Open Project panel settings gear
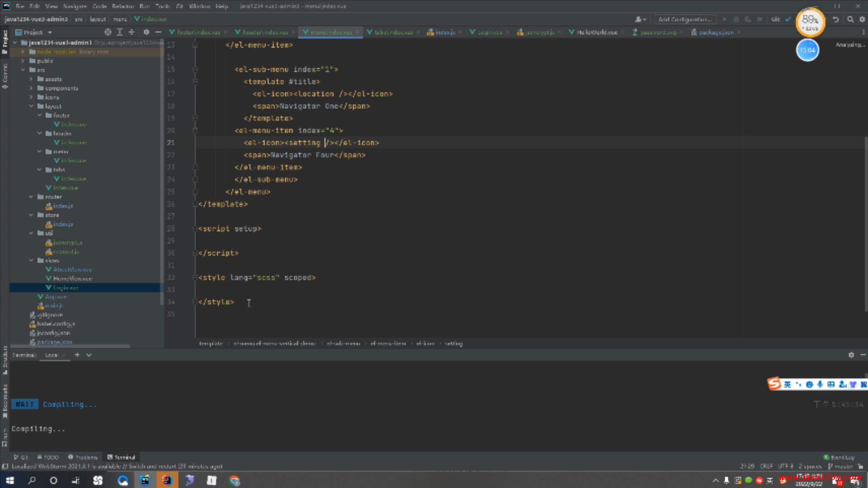 [146, 32]
